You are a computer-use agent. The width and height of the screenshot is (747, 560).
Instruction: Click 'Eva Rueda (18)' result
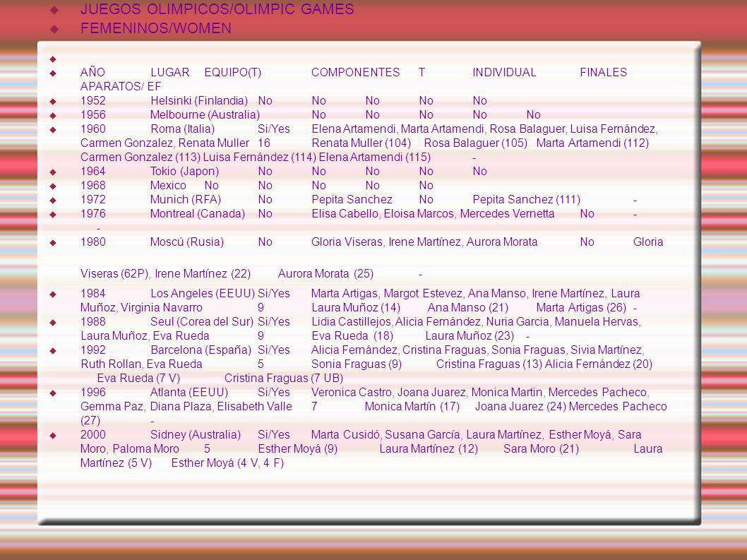point(352,336)
